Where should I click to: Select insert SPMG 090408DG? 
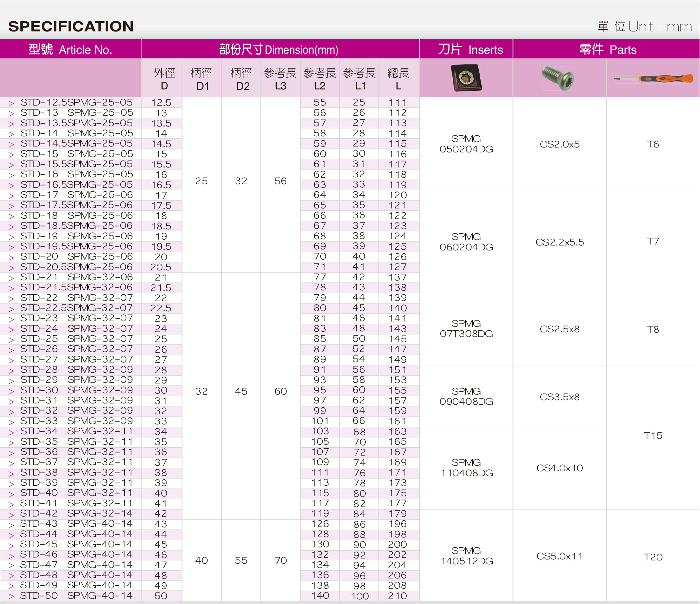[466, 396]
